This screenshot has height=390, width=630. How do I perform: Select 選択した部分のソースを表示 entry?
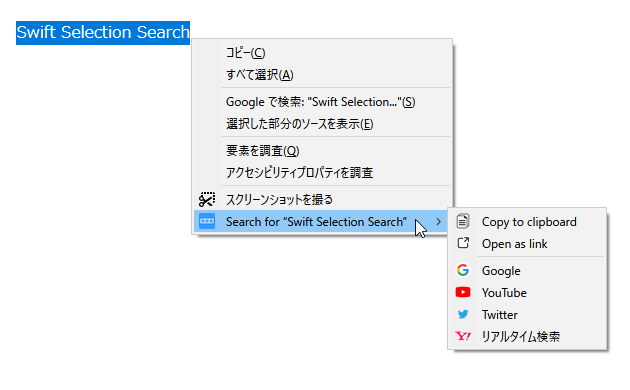(322, 124)
